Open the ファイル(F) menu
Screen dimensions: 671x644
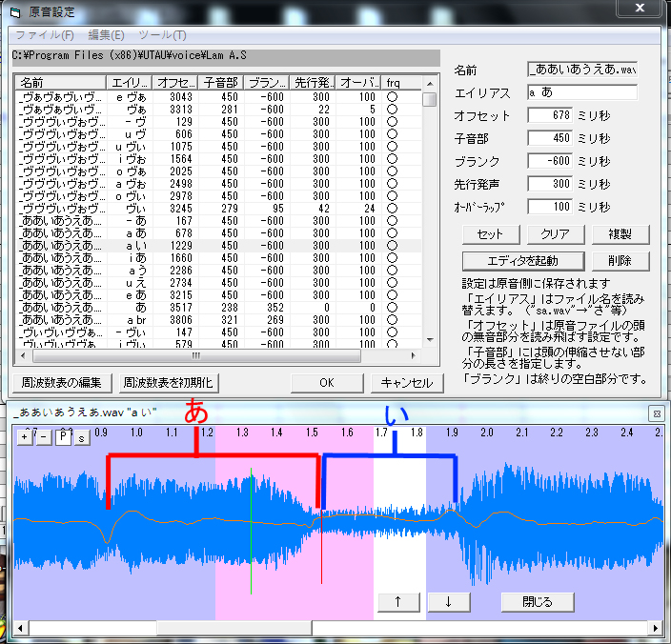[x=45, y=35]
